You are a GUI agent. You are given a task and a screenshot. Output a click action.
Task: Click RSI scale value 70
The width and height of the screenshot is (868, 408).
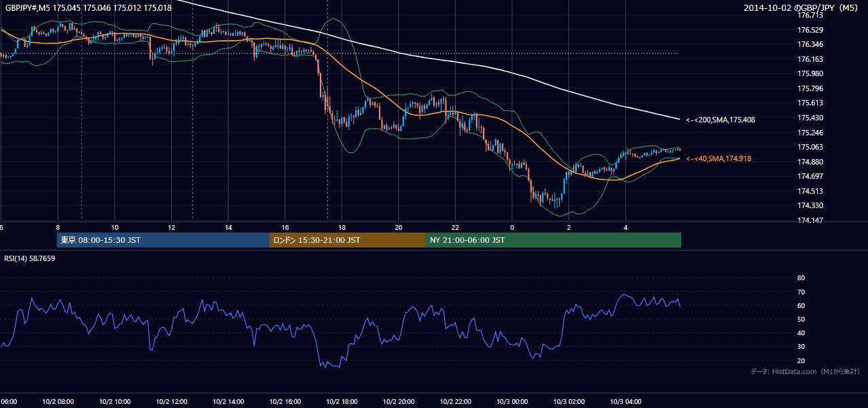(801, 292)
